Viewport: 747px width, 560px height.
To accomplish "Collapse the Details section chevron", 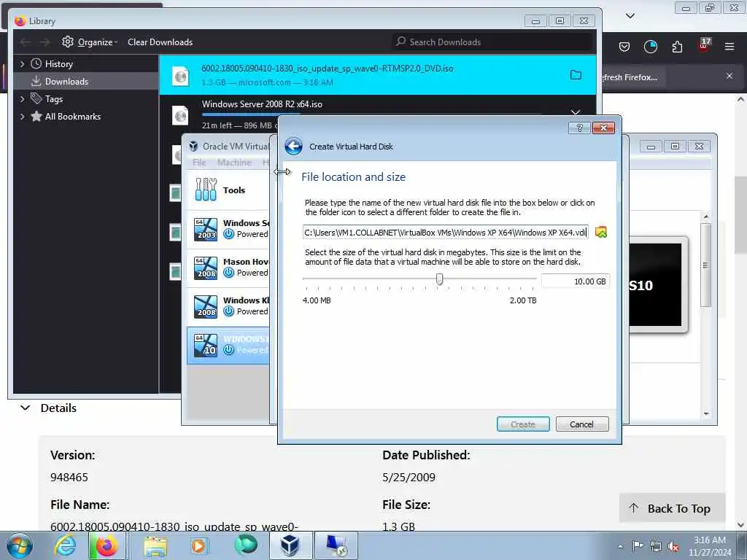I will tap(26, 408).
